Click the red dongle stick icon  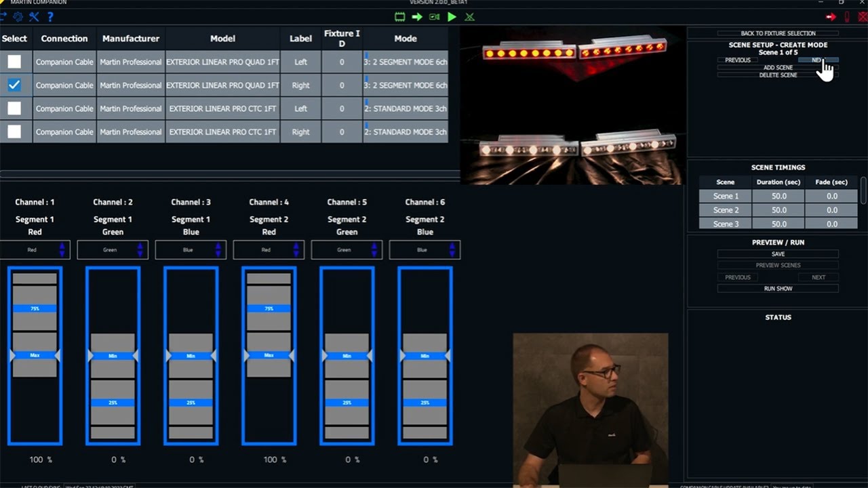(847, 17)
